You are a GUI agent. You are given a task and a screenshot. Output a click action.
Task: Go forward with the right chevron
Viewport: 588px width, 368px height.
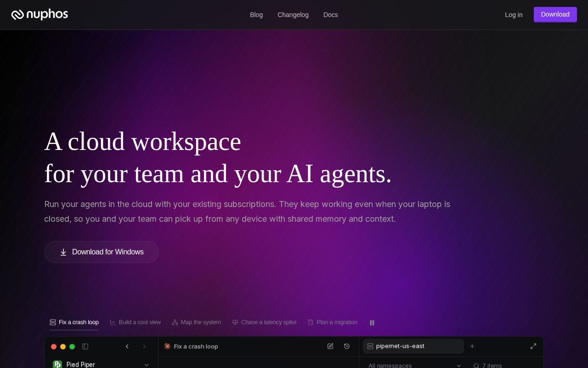(x=144, y=346)
